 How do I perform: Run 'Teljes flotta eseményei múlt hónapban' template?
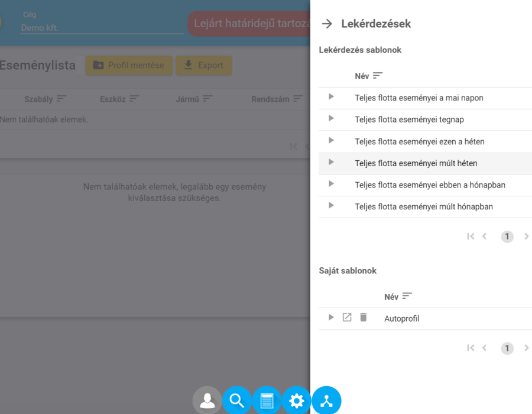(331, 206)
